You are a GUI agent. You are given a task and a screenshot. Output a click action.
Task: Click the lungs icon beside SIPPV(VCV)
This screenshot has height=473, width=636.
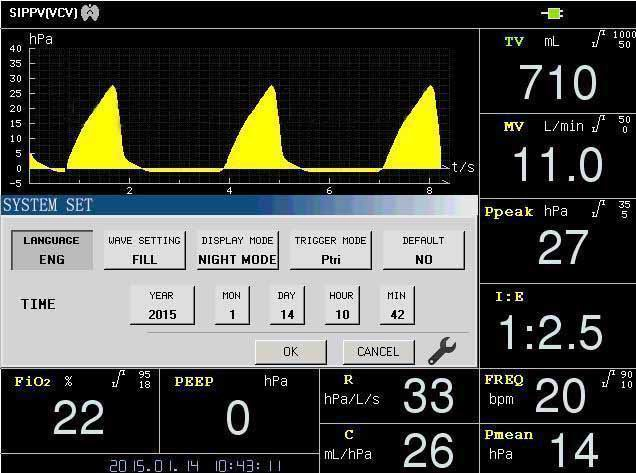point(90,13)
